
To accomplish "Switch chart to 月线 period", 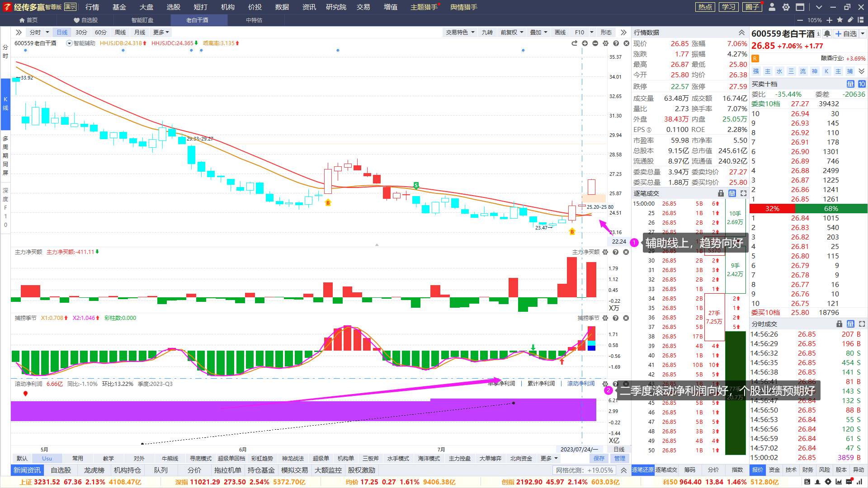I will pyautogui.click(x=140, y=32).
